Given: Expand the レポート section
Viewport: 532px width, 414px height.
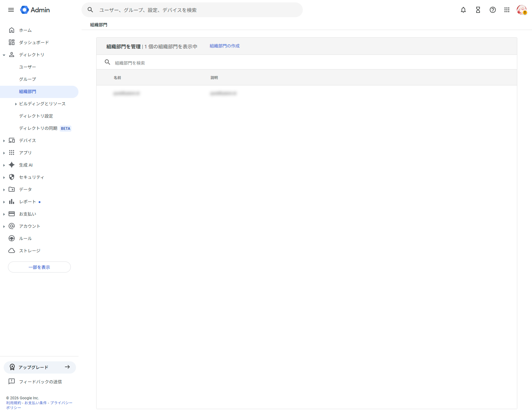Looking at the screenshot, I should click(x=4, y=202).
